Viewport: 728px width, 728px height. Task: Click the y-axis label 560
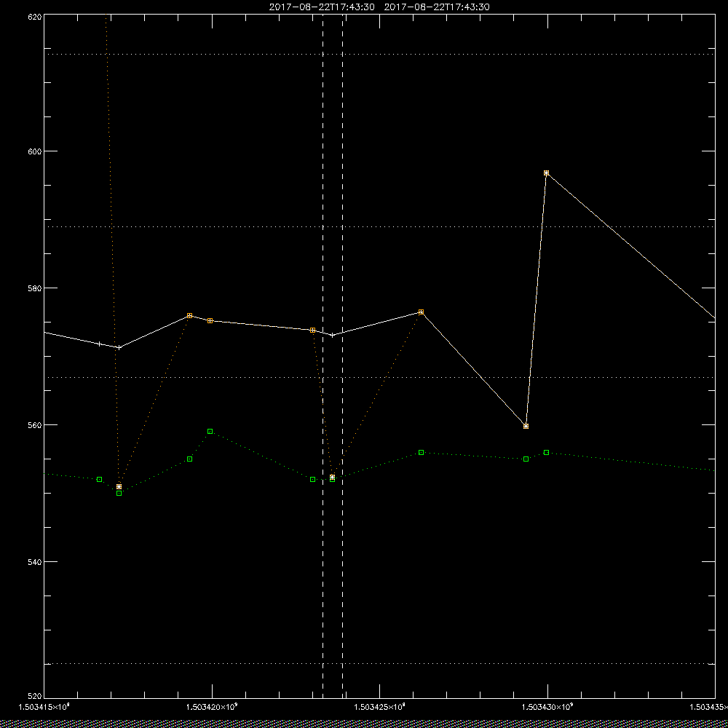pos(35,425)
